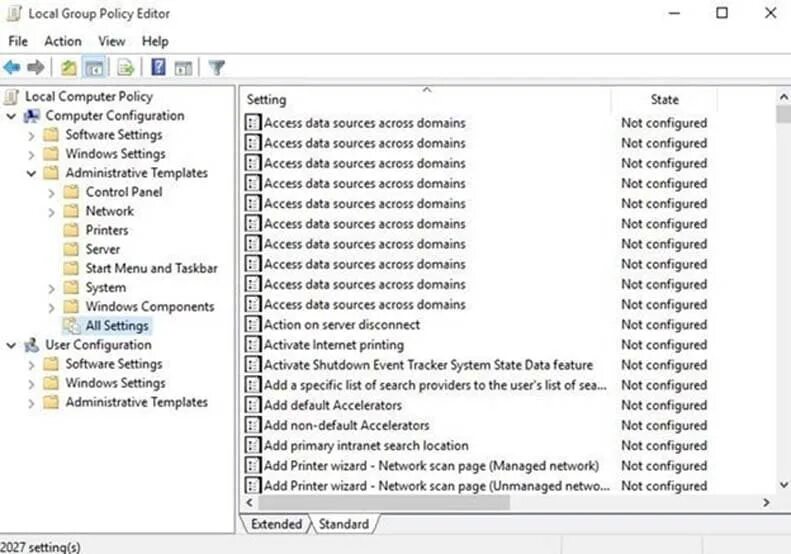Viewport: 791px width, 554px height.
Task: Sort by the State column header
Action: [664, 100]
